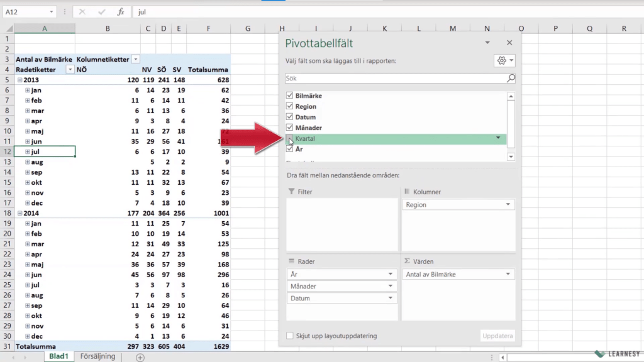Open the Region dropdown in Kolumner area
Viewport: 644px width, 362px height.
[x=508, y=205]
